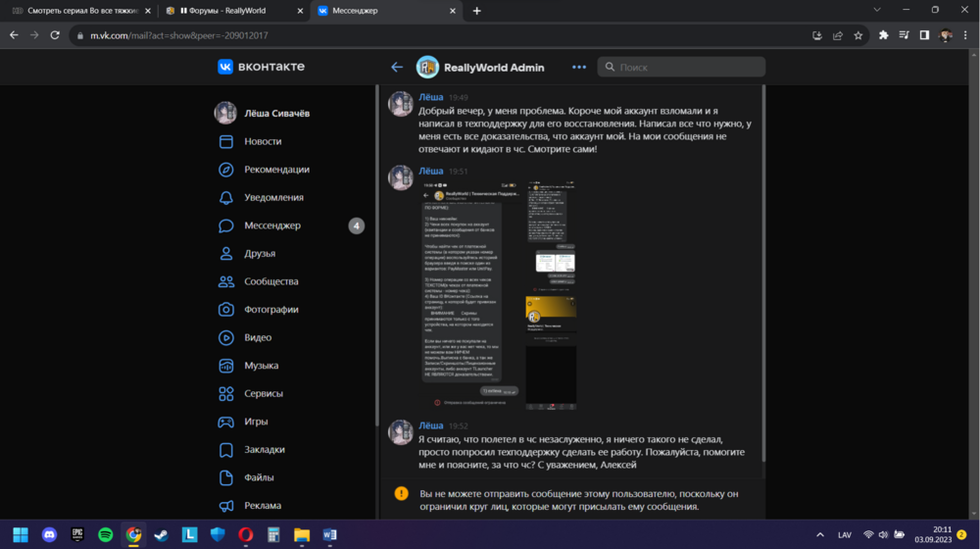The image size is (980, 549).
Task: Reload the page
Action: click(x=55, y=35)
